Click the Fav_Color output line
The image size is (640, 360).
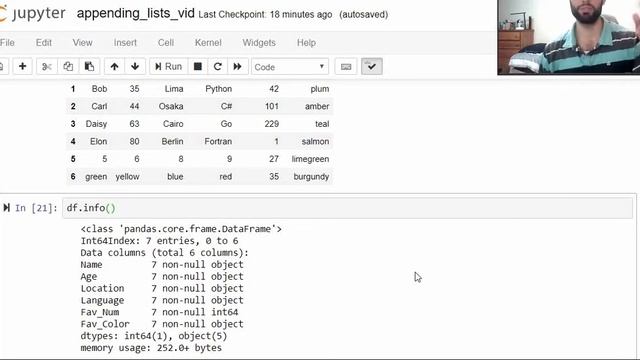[162, 324]
